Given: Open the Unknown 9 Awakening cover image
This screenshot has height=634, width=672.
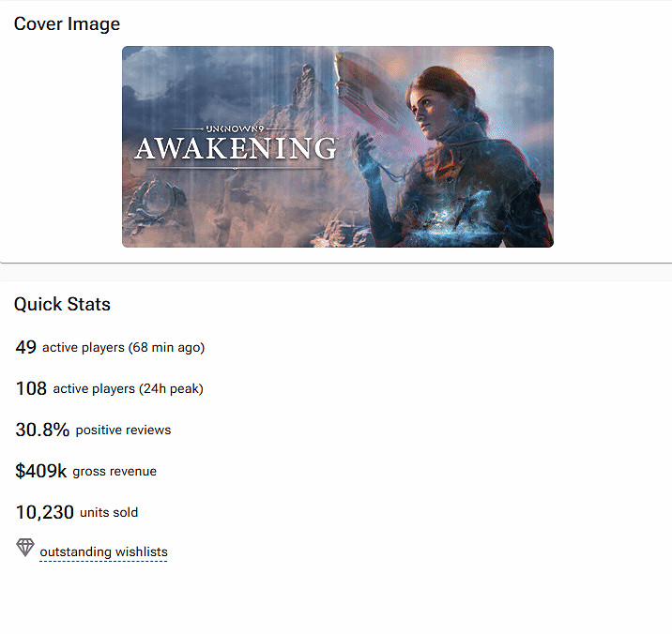Looking at the screenshot, I should tap(338, 146).
